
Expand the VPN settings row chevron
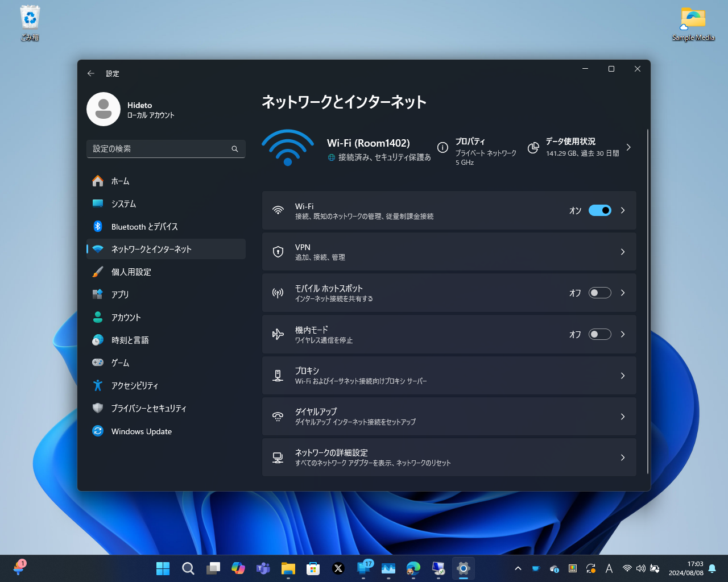623,252
